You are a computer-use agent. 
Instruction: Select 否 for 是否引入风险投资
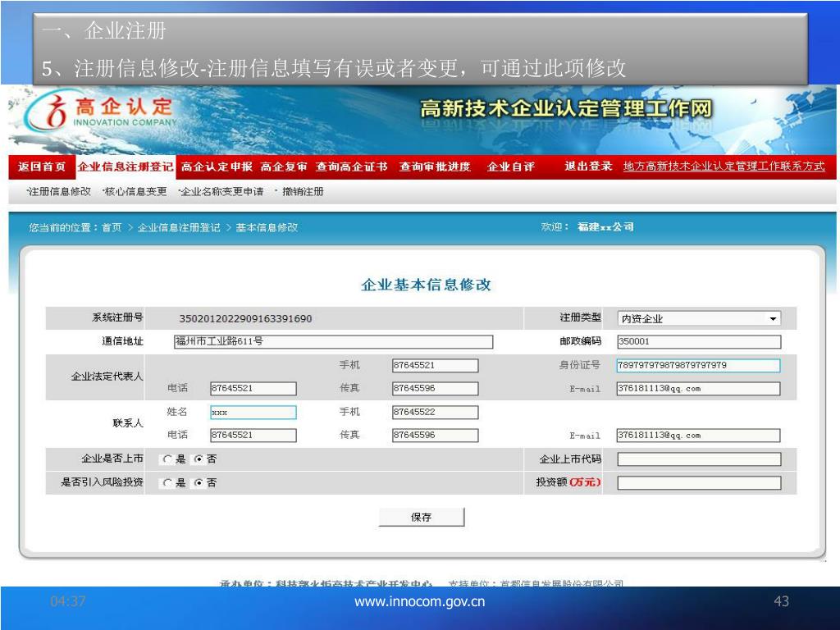198,483
